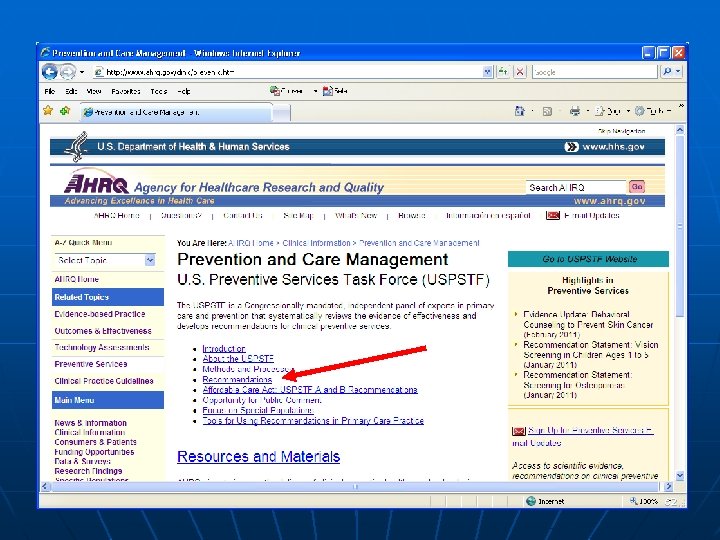Click the Go to USPSTF Website button
The image size is (720, 540).
coord(588,259)
